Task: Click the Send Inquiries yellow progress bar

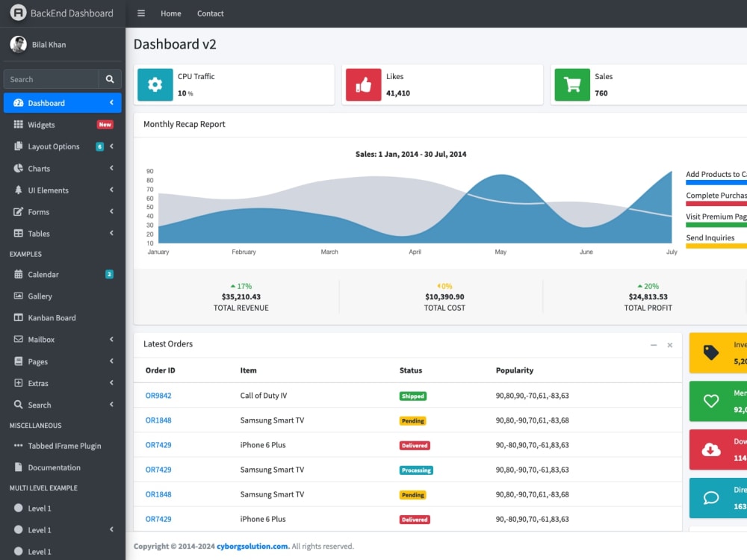Action: pyautogui.click(x=716, y=246)
